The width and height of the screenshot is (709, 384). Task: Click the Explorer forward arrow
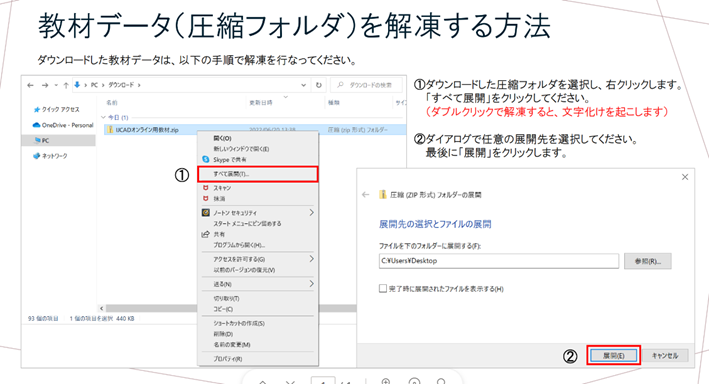45,85
